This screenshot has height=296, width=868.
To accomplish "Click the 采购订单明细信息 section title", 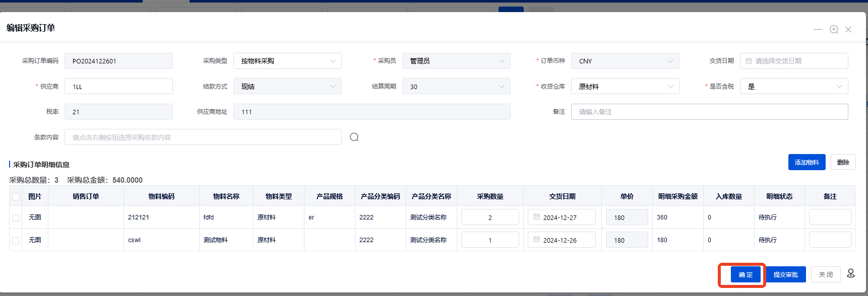I will point(41,165).
